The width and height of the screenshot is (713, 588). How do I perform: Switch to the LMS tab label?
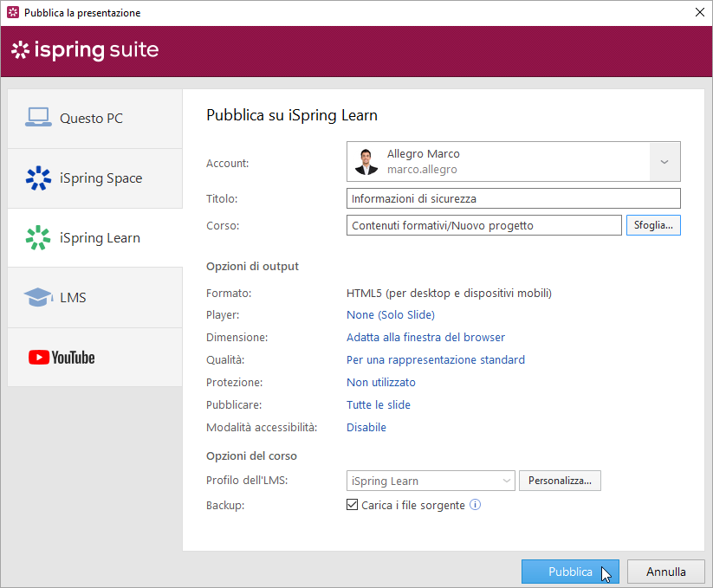(73, 298)
